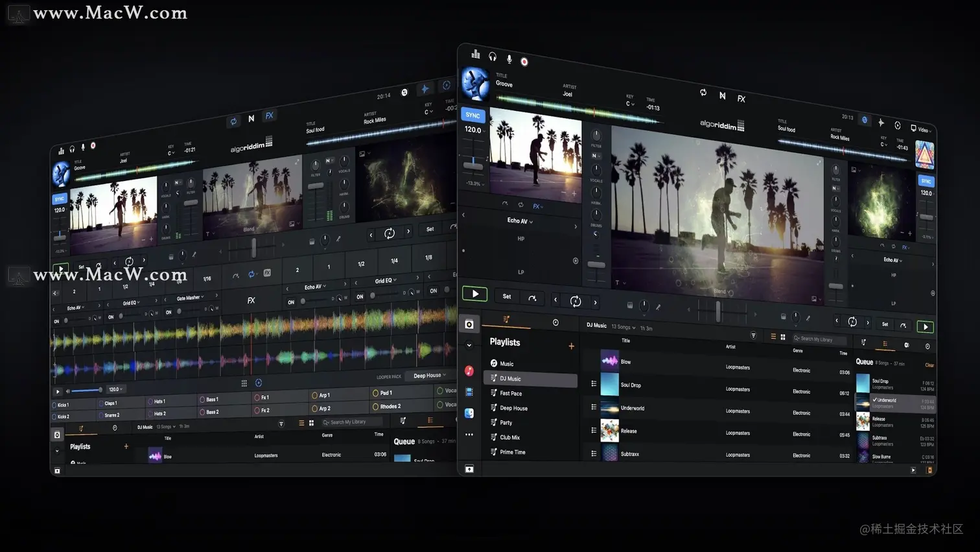
Task: Click Search My Library field in right window
Action: pos(819,339)
